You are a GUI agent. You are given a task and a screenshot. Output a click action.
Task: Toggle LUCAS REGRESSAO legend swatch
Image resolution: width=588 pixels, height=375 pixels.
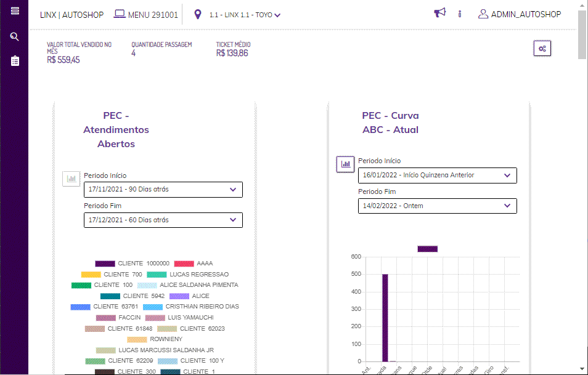click(x=157, y=275)
